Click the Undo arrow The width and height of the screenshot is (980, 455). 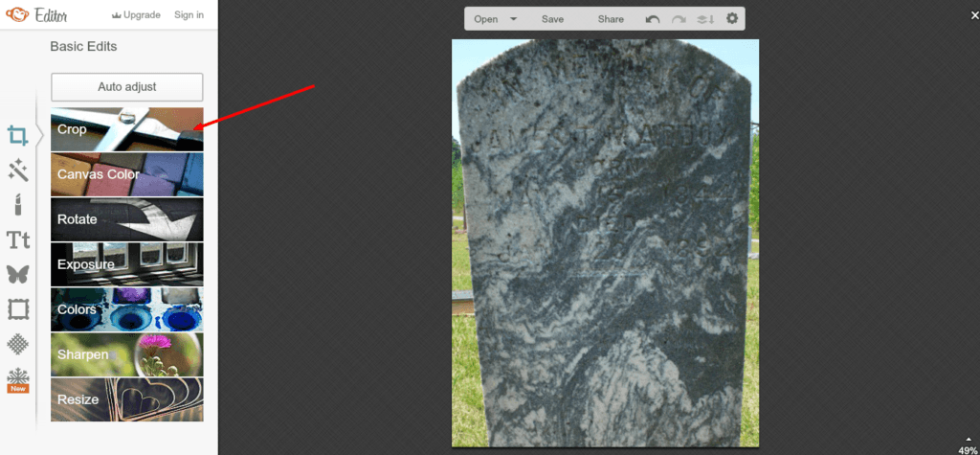point(653,19)
